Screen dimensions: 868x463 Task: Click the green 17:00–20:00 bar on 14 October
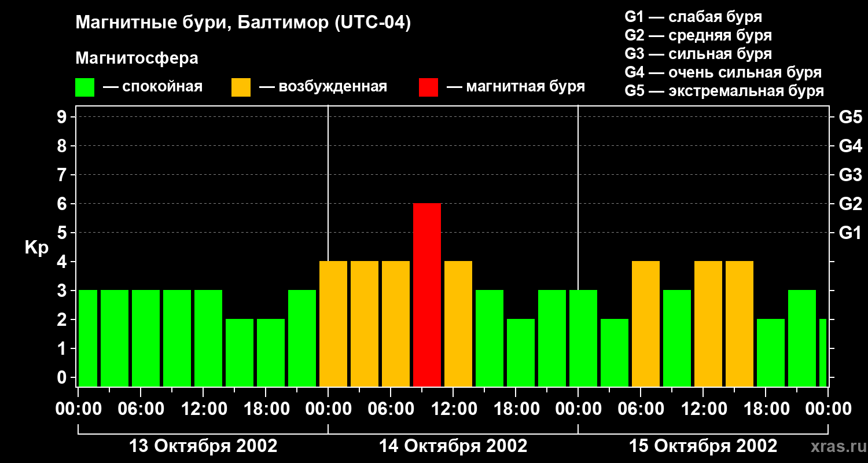(x=521, y=353)
